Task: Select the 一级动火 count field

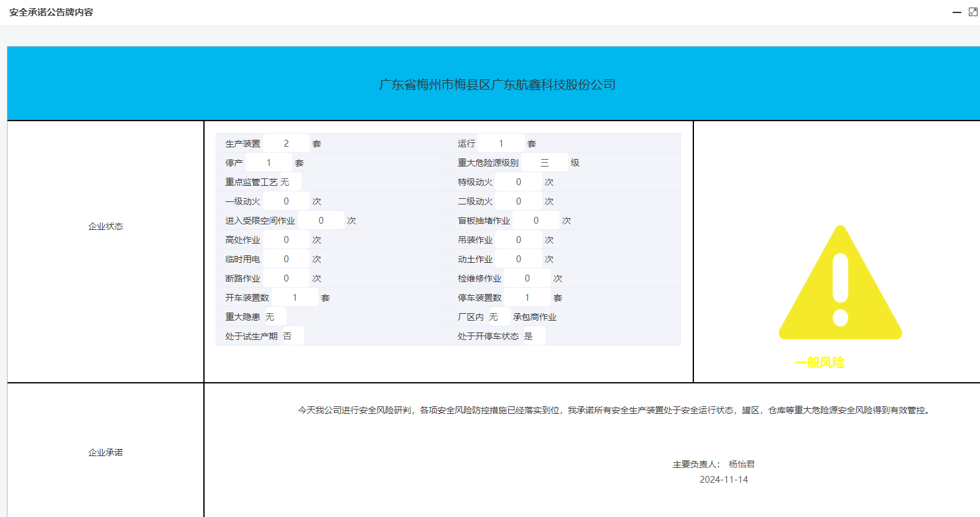Action: coord(286,201)
